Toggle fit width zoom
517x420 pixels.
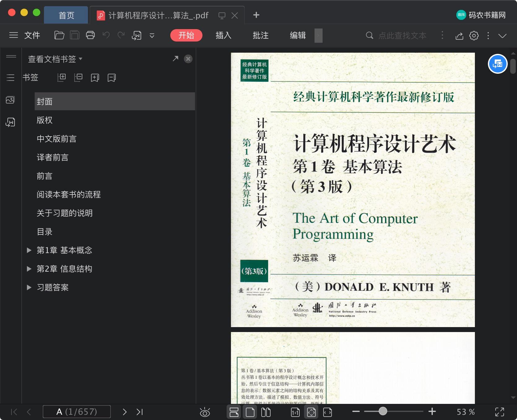[x=328, y=412]
